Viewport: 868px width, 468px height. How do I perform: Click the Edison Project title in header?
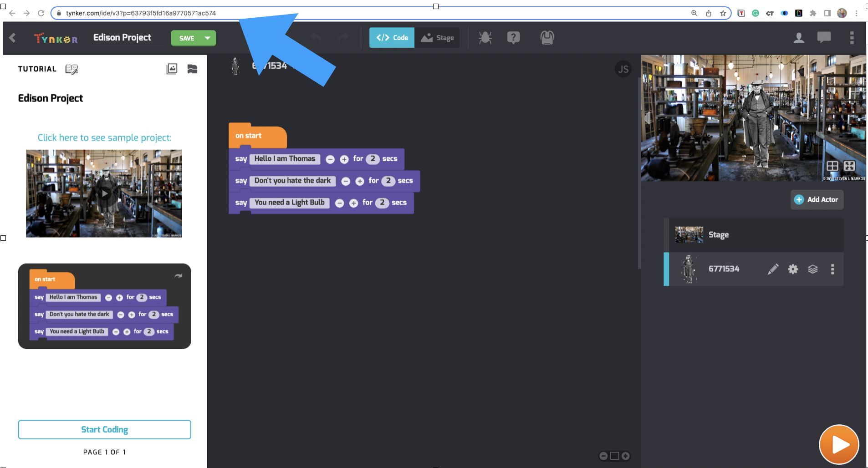(x=122, y=37)
